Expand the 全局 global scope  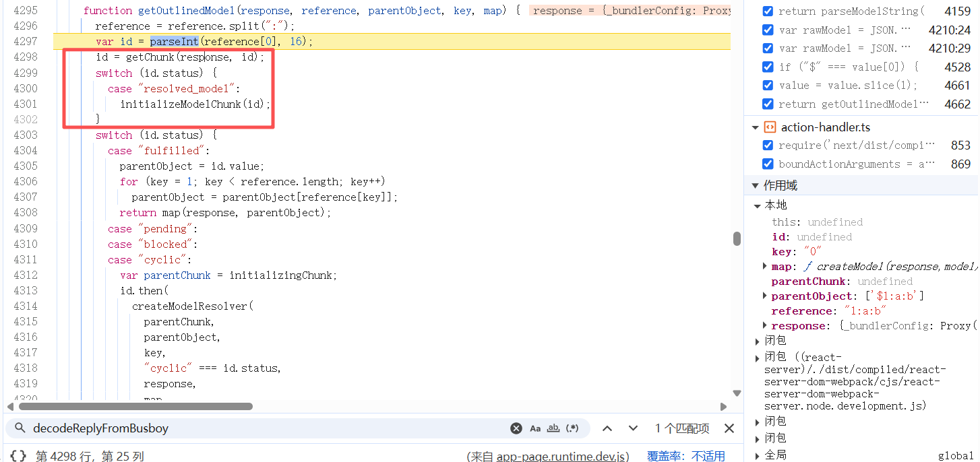[x=758, y=455]
